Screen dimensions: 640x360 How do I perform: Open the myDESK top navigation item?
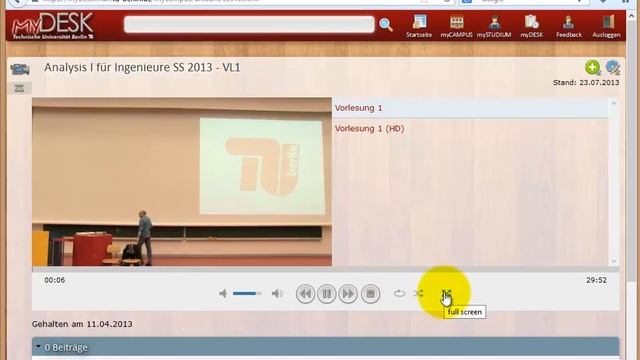tap(531, 26)
